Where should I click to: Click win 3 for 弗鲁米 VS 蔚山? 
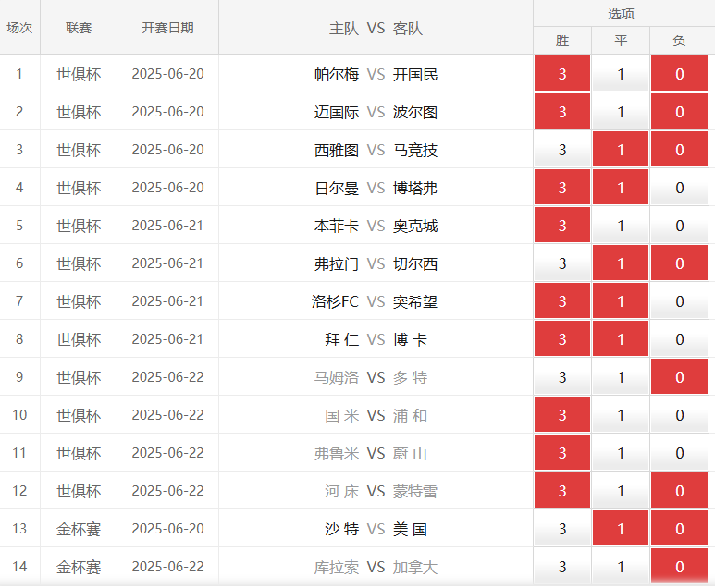pos(562,452)
